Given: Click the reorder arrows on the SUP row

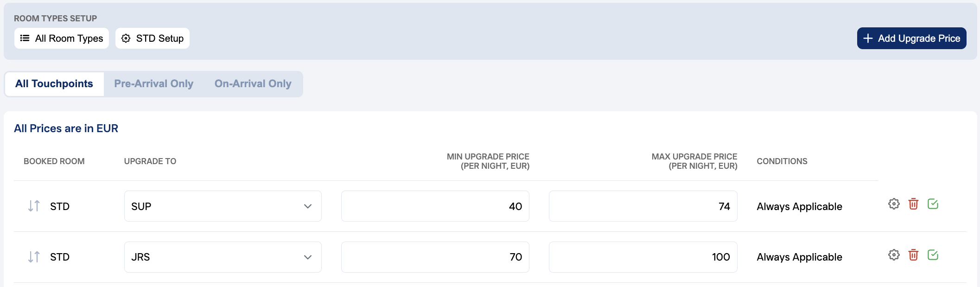Looking at the screenshot, I should 34,206.
